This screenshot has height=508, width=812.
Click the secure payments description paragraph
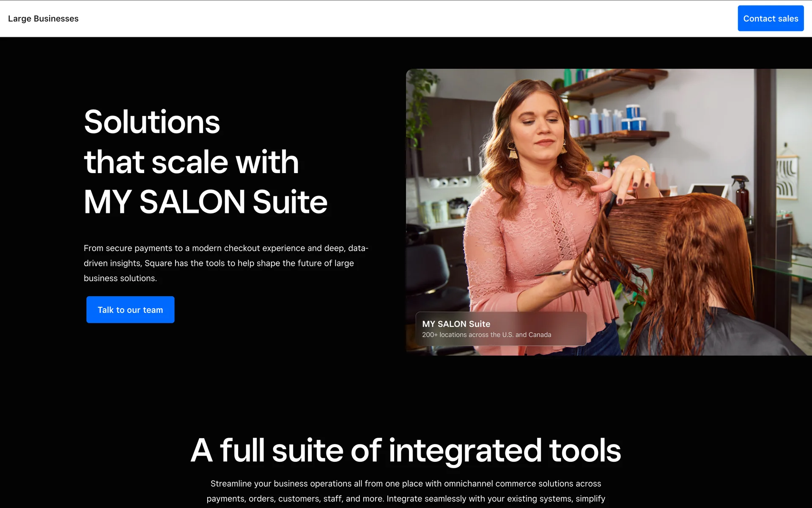pyautogui.click(x=226, y=263)
